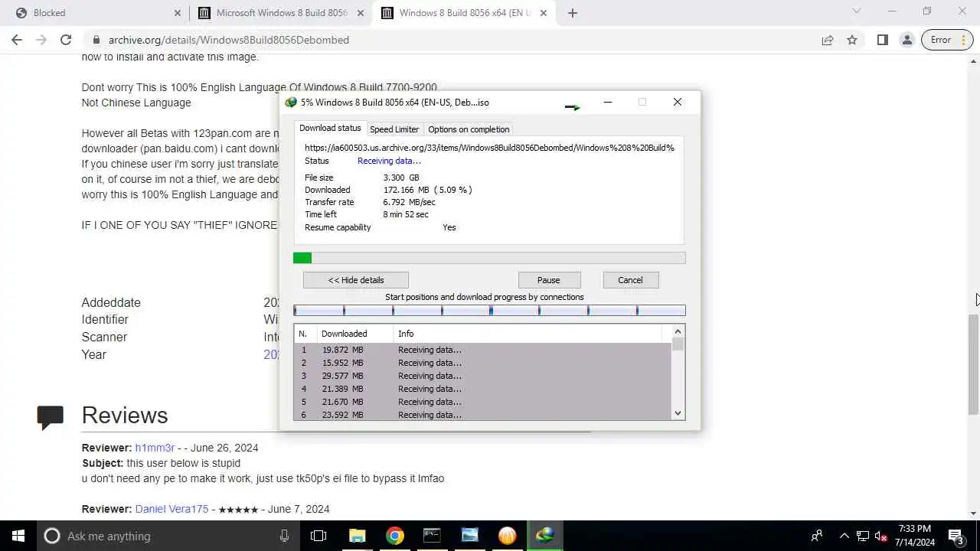Switch to the Download status tab
980x551 pixels.
click(x=330, y=129)
